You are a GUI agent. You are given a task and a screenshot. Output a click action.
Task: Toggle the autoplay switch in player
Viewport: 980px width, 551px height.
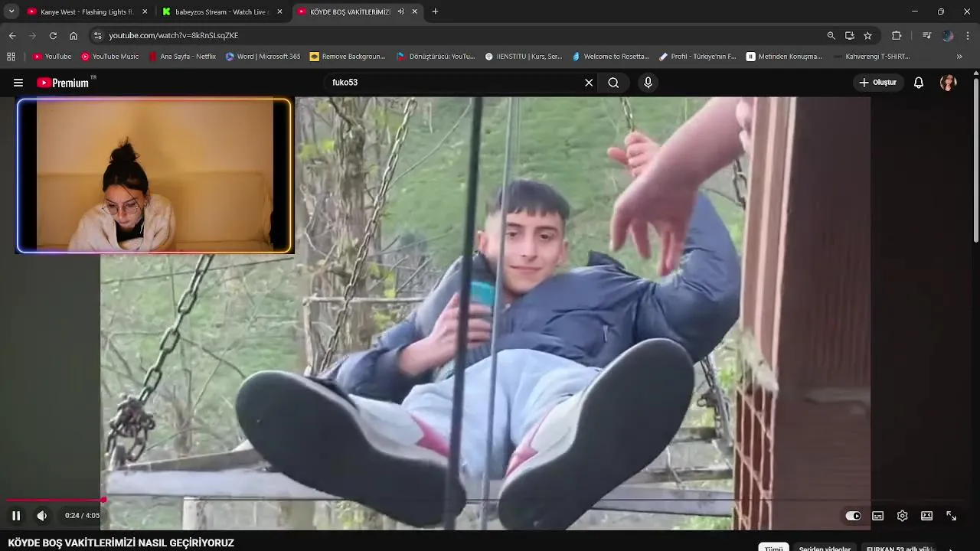point(853,516)
